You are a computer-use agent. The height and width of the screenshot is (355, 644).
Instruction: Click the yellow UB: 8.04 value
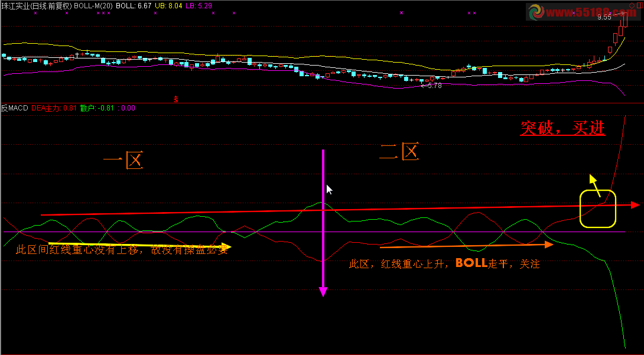(168, 6)
